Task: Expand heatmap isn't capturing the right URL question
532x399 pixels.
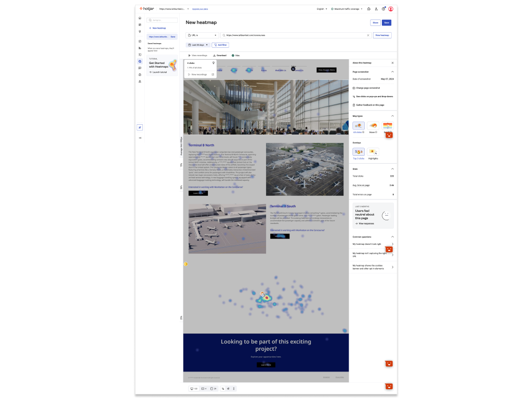Action: point(373,255)
